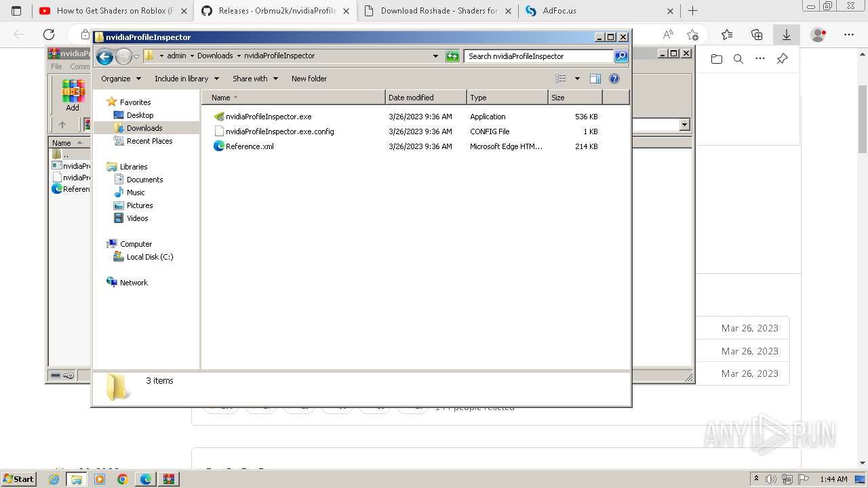Open Documents library
Screen dimensions: 868x488
(x=144, y=180)
